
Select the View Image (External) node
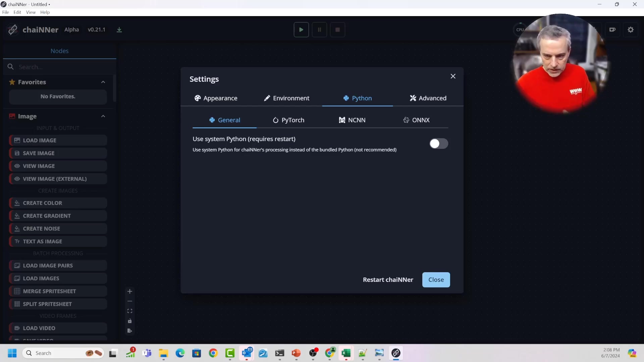tap(58, 179)
